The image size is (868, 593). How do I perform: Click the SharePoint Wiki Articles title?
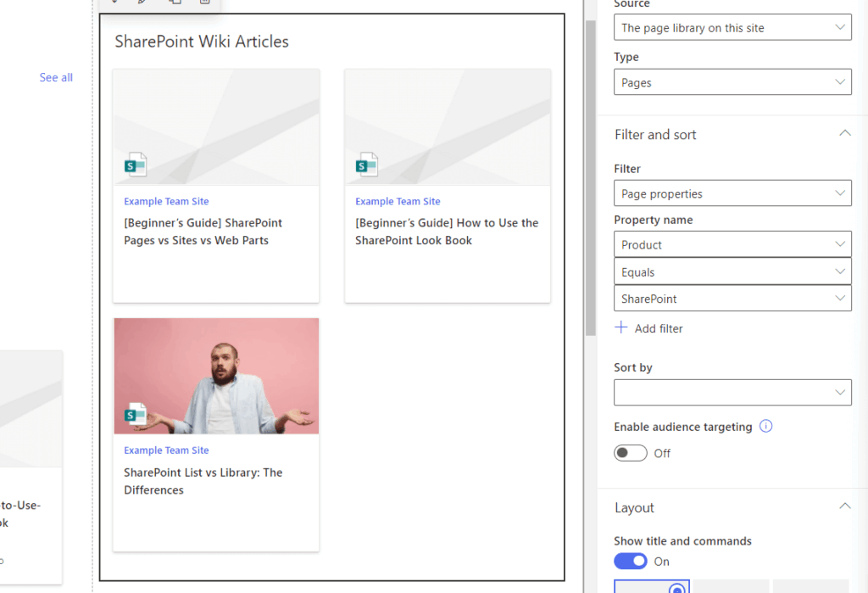[202, 42]
